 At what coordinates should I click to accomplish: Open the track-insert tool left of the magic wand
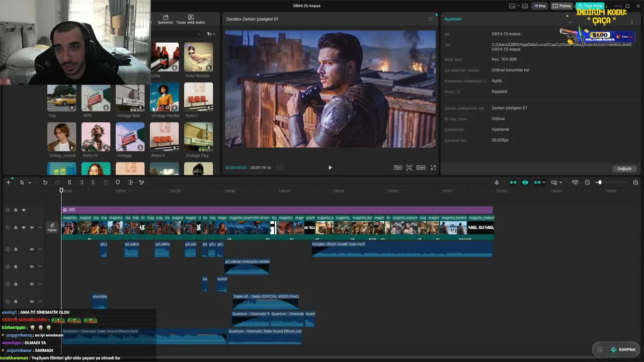coord(130,183)
